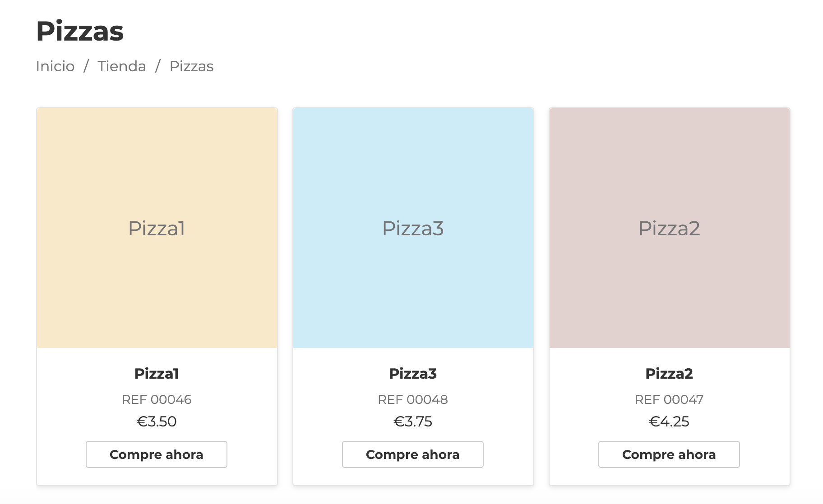This screenshot has height=504, width=823.
Task: Select the REF 00046 reference text
Action: (157, 399)
